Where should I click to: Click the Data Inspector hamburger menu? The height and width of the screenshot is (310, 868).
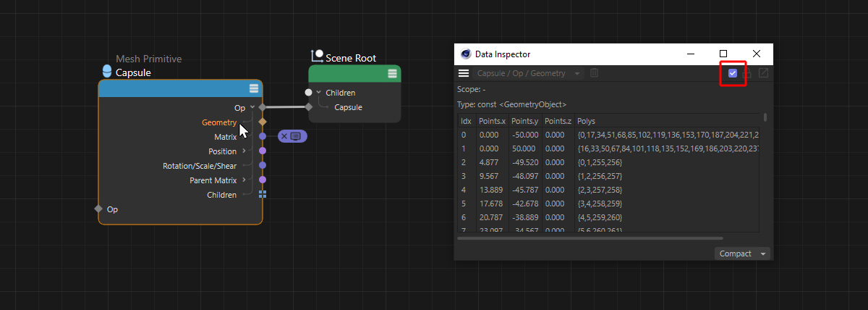click(x=464, y=73)
